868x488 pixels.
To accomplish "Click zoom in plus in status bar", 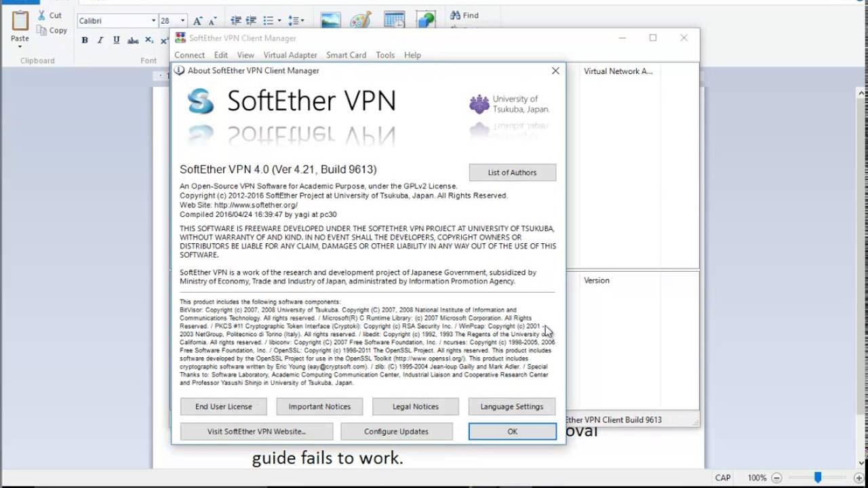I will [859, 478].
